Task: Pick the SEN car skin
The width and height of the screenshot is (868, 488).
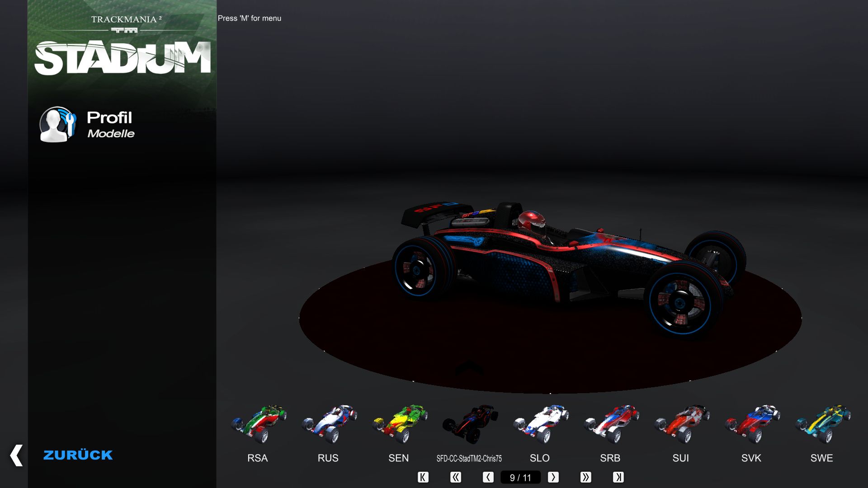Action: [399, 425]
